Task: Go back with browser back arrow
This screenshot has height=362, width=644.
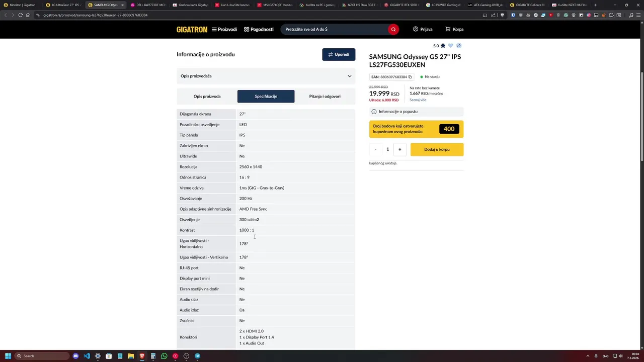Action: (6, 15)
